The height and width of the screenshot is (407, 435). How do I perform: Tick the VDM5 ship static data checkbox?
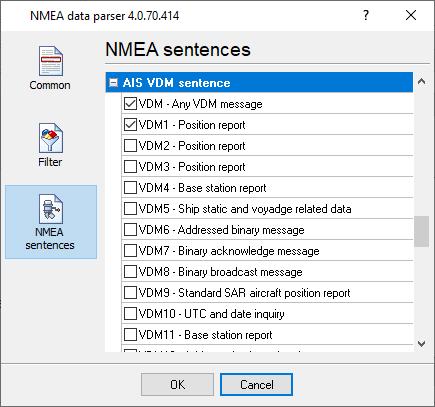(x=130, y=209)
